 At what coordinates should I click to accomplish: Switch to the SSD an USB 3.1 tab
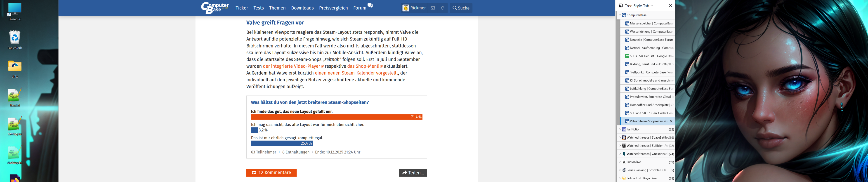point(648,113)
